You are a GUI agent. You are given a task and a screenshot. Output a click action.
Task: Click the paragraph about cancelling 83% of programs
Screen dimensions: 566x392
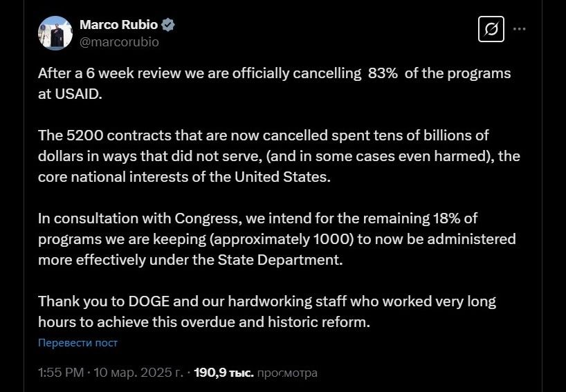[x=274, y=84]
